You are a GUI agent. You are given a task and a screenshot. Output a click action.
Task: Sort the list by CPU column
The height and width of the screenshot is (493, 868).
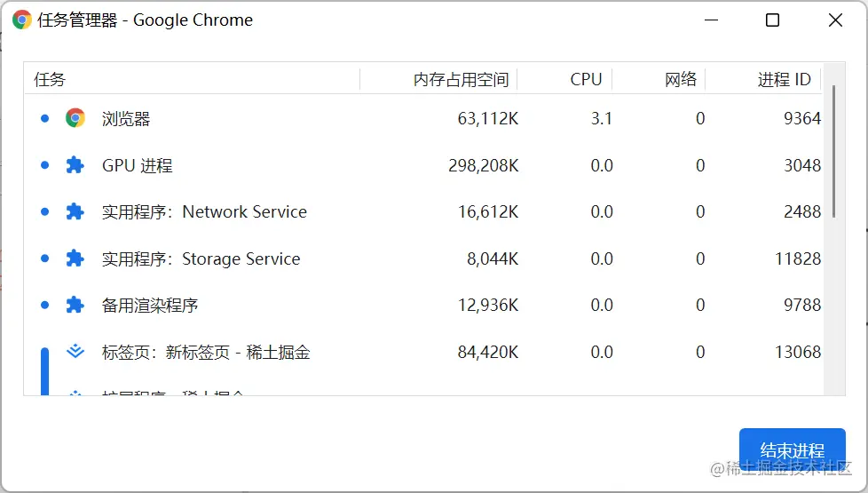586,79
